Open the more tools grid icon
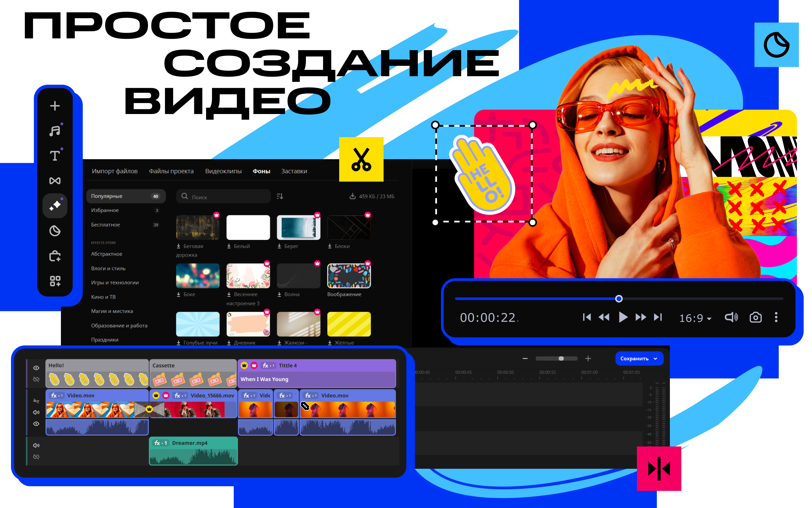812x508 pixels. click(x=55, y=281)
